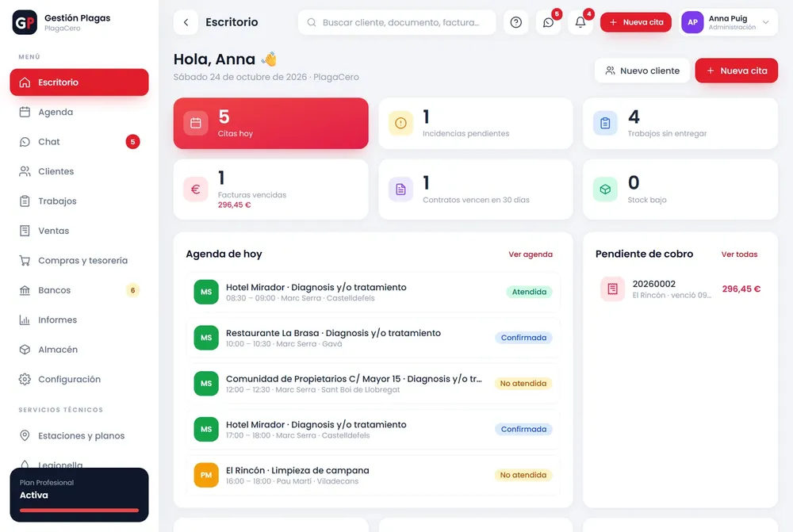793x532 pixels.
Task: Open El Rincón Limpieza de campana appointment
Action: (x=374, y=475)
